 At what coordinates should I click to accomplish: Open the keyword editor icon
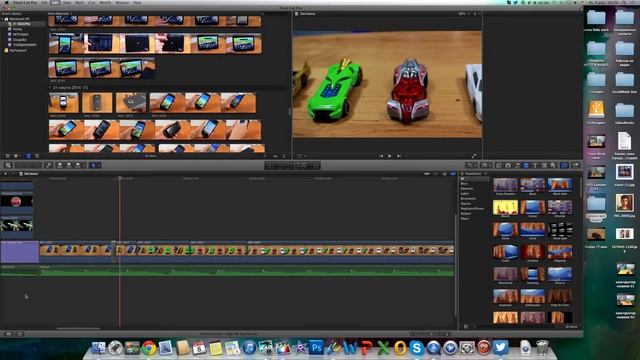pos(49,165)
